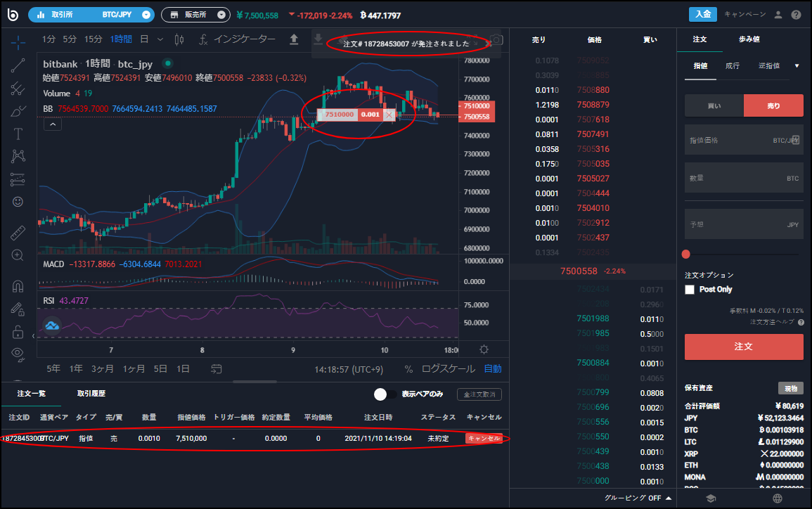Image resolution: width=812 pixels, height=509 pixels.
Task: Select the zoom in tool
Action: click(18, 255)
